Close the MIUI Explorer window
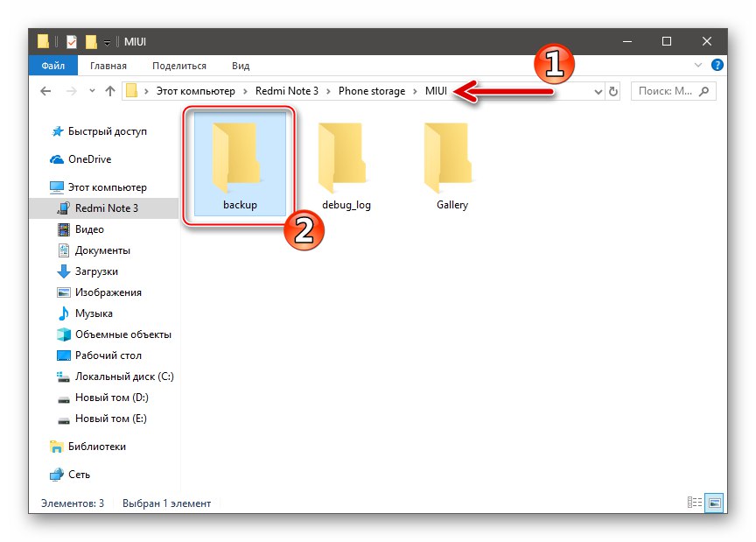The image size is (756, 542). click(x=707, y=41)
